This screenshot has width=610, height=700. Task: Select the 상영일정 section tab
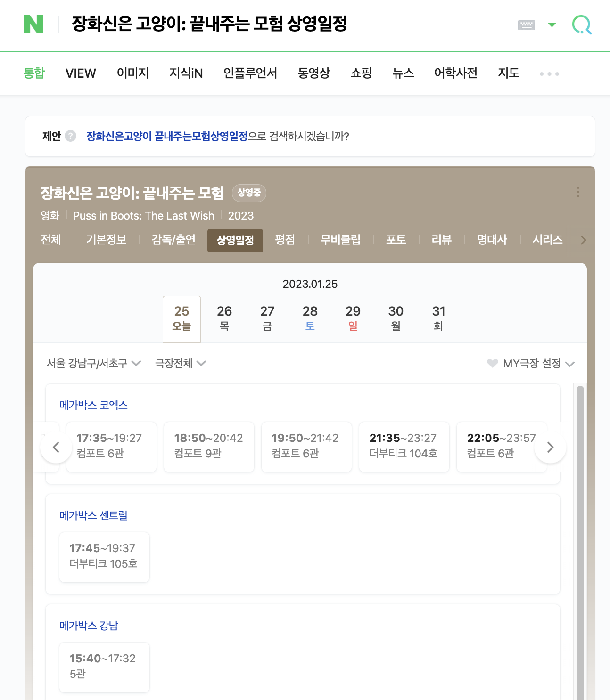235,240
